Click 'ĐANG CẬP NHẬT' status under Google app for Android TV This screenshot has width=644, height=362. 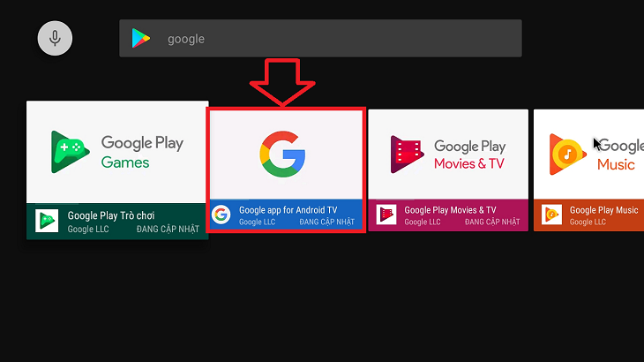pos(326,222)
